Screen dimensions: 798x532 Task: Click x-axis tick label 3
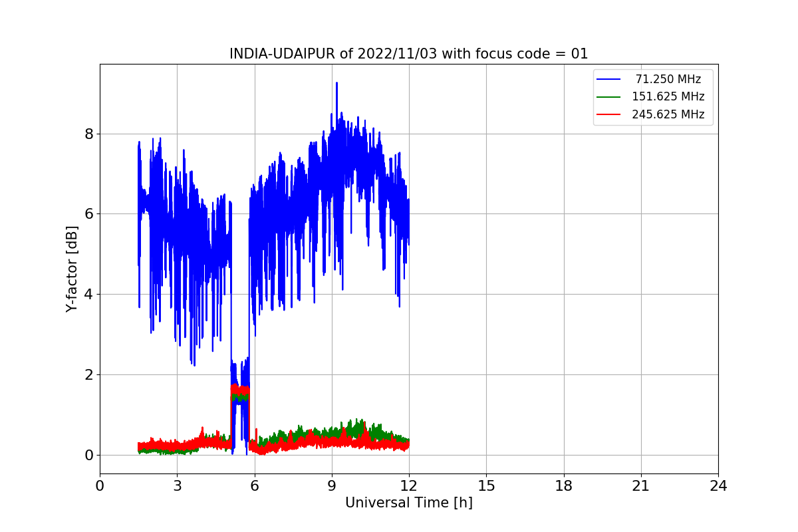coord(177,486)
